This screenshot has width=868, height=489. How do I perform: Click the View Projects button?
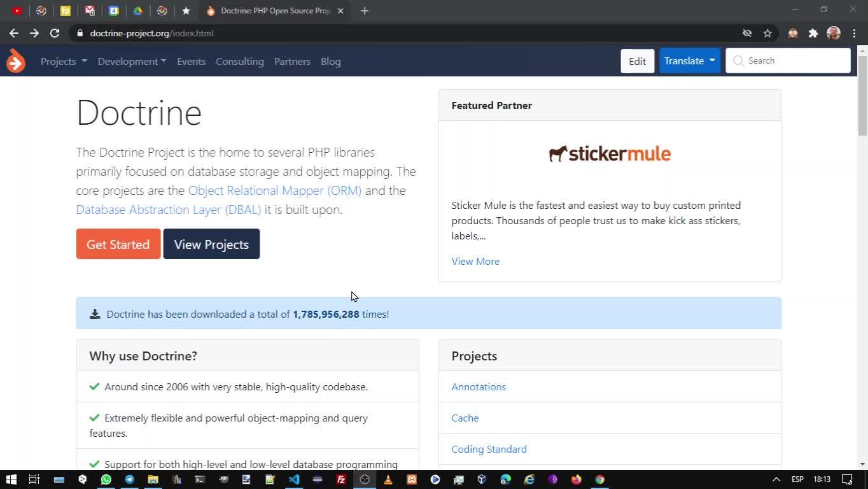[x=211, y=244]
